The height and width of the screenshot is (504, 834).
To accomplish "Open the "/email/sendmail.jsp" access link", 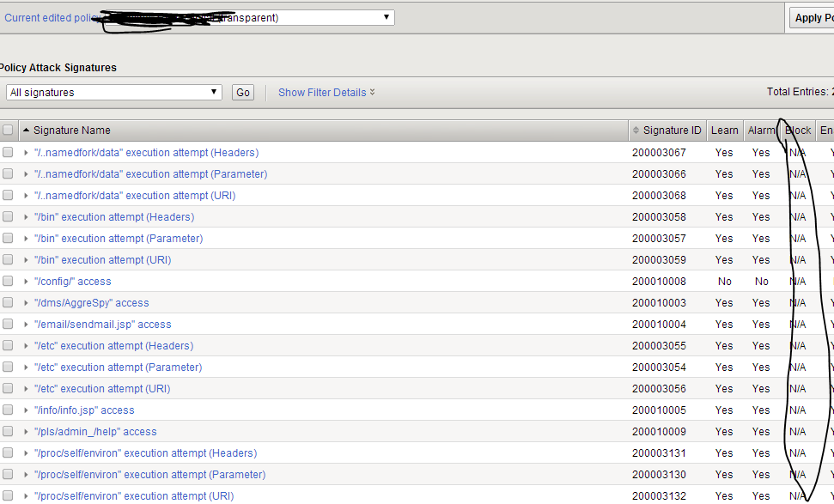I will tap(103, 325).
